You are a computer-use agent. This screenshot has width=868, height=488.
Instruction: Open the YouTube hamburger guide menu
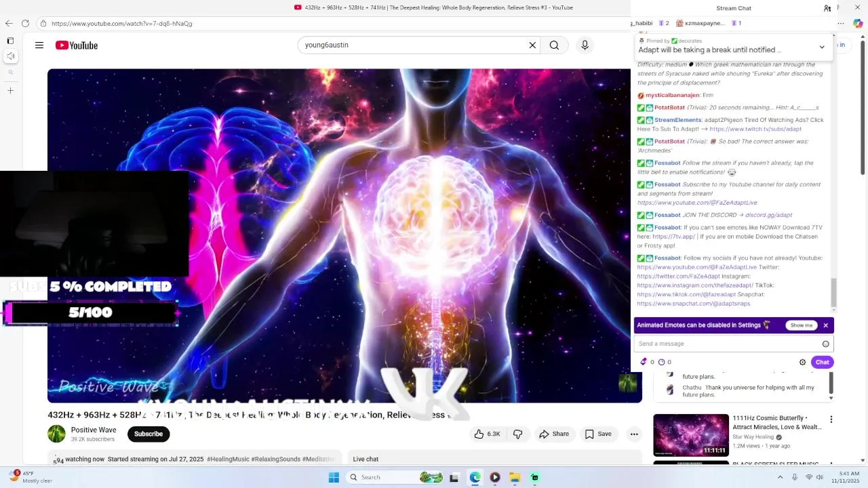coord(39,45)
